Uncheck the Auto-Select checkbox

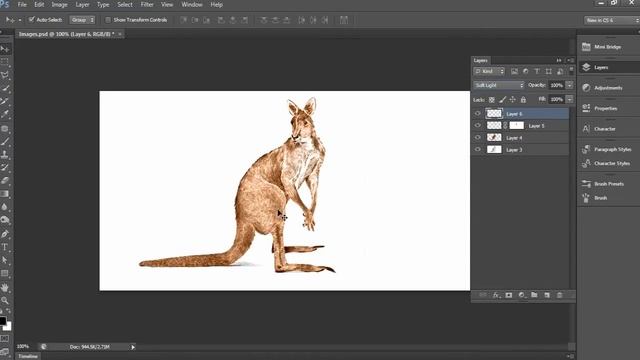[x=31, y=20]
